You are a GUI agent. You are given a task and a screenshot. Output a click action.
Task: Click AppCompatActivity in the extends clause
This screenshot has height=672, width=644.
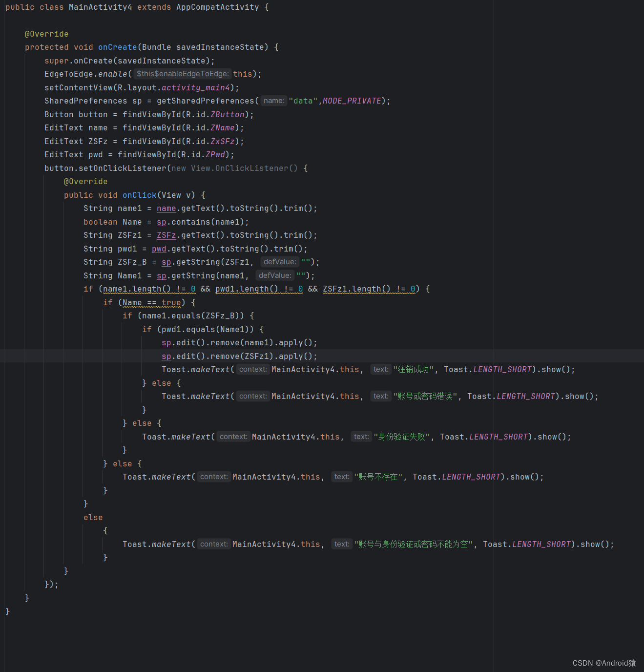[218, 7]
